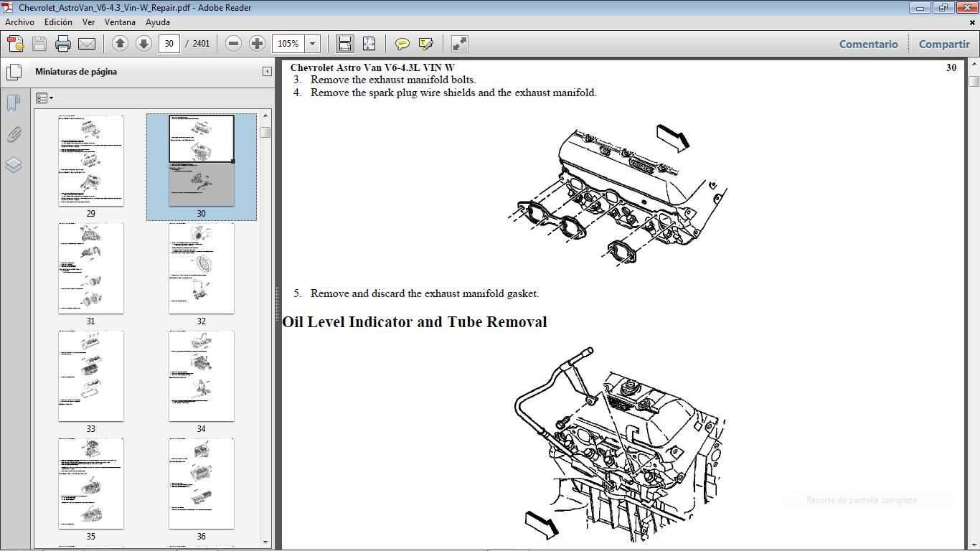Send file by email envelope icon
This screenshot has width=980, height=551.
tap(87, 44)
